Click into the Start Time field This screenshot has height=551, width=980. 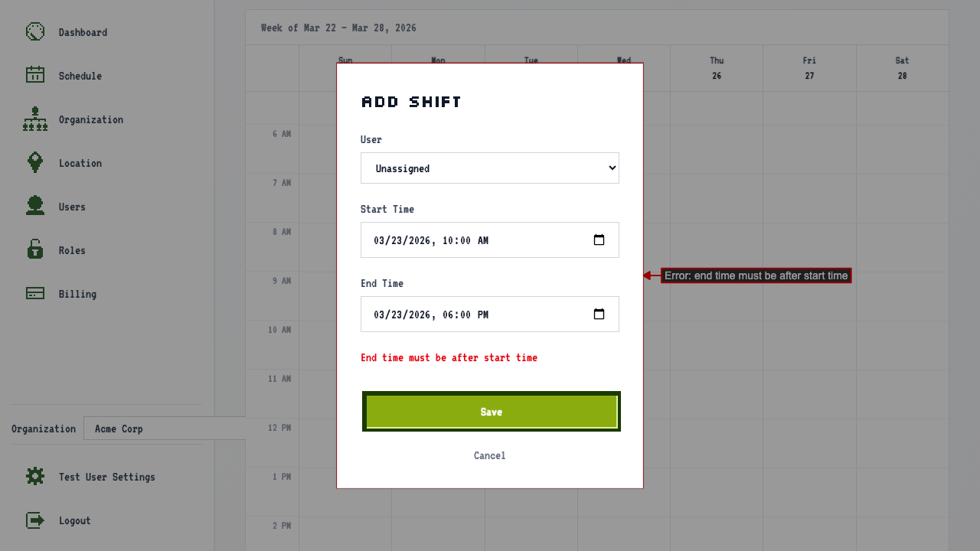[490, 240]
